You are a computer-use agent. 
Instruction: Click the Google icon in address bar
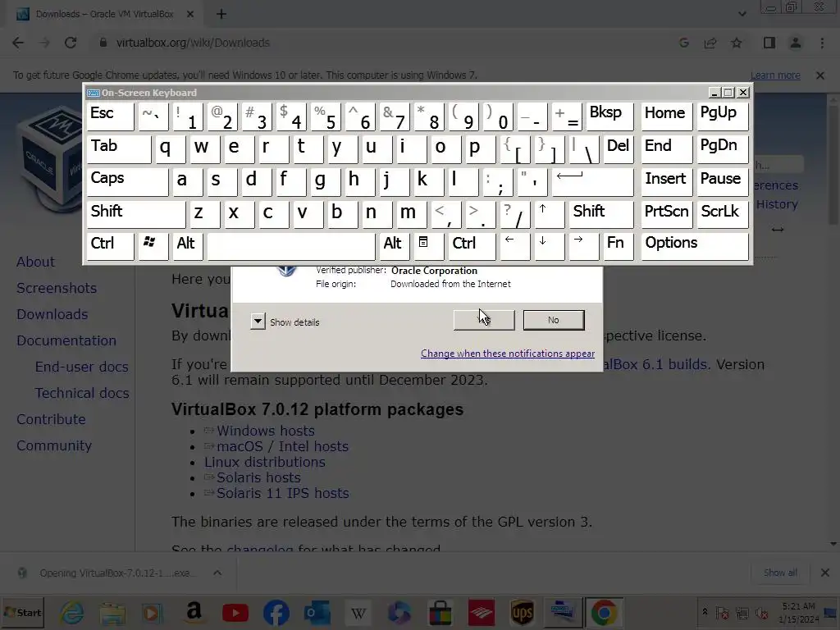684,43
